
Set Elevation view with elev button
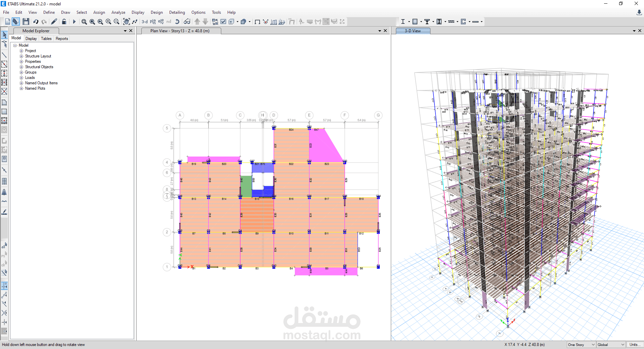[x=161, y=21]
